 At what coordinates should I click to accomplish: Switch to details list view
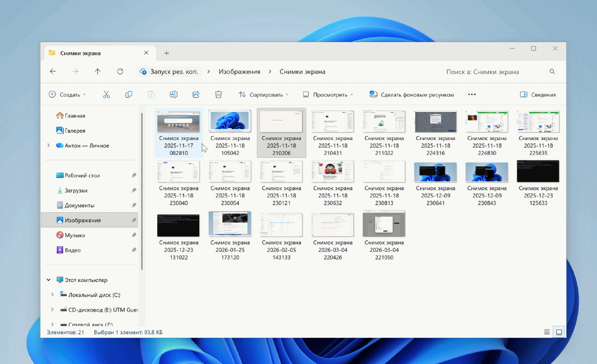click(x=547, y=332)
